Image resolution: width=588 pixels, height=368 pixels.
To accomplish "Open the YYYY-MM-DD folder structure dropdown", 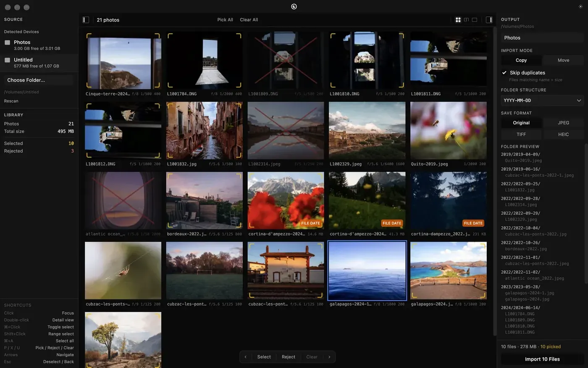I will tap(542, 101).
